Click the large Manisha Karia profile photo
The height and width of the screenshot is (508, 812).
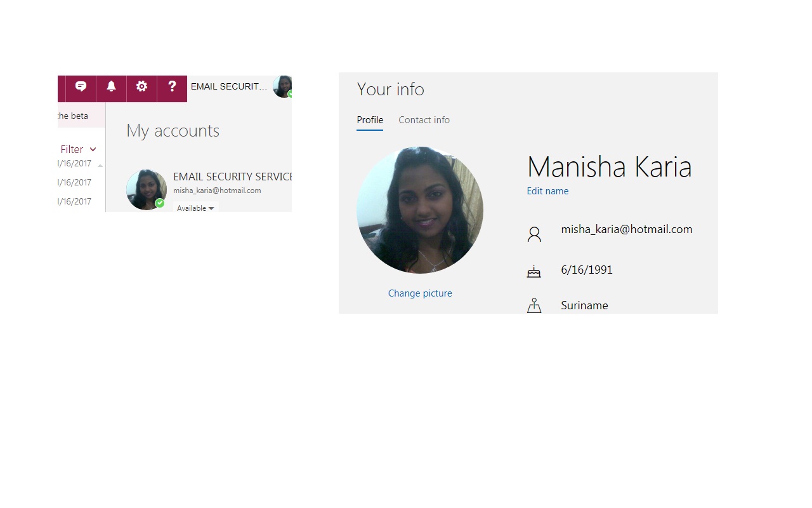click(420, 210)
